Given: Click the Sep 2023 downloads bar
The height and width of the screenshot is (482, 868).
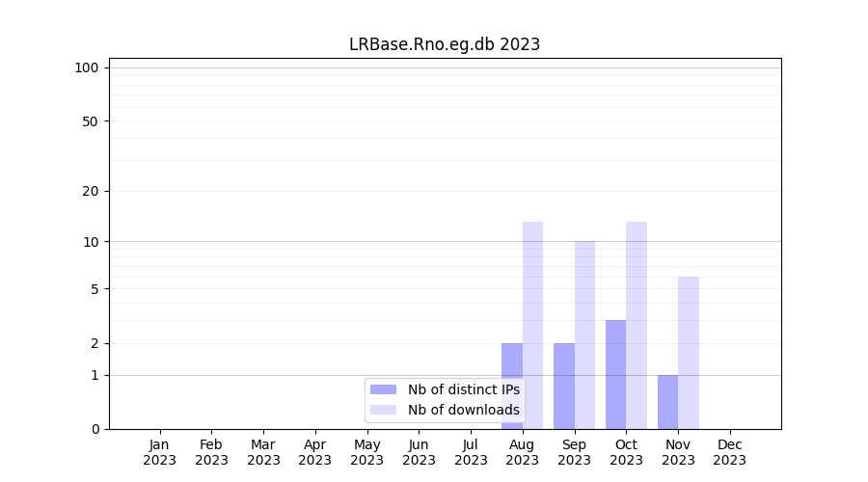Looking at the screenshot, I should pos(584,335).
